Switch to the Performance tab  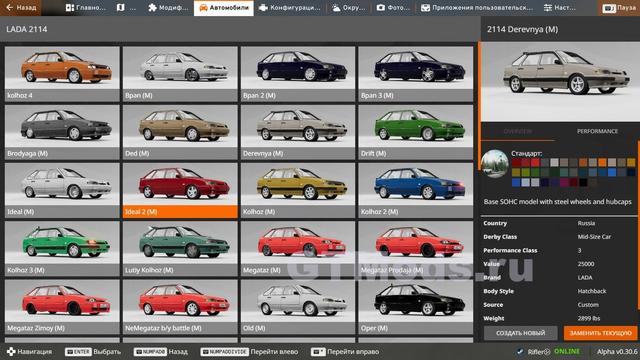pos(597,131)
